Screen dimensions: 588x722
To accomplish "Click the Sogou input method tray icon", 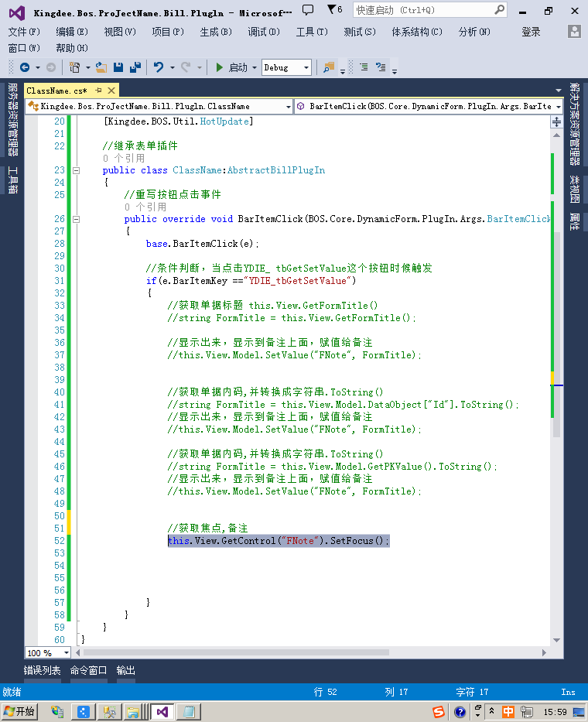I will [439, 712].
